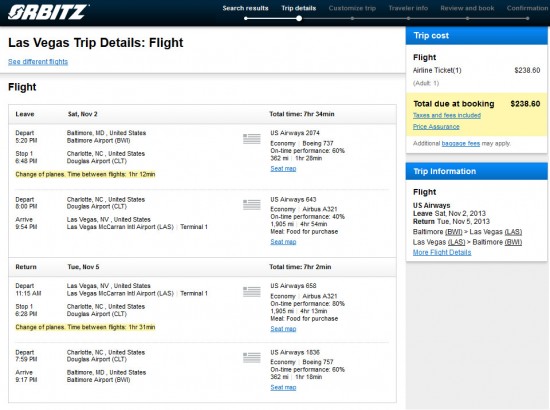Click Taxes and fees included link

point(447,115)
